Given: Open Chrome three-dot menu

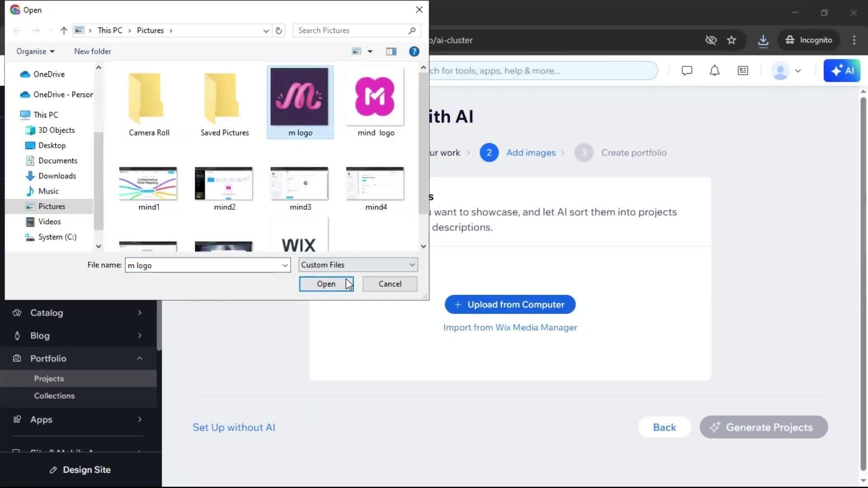Looking at the screenshot, I should [854, 40].
